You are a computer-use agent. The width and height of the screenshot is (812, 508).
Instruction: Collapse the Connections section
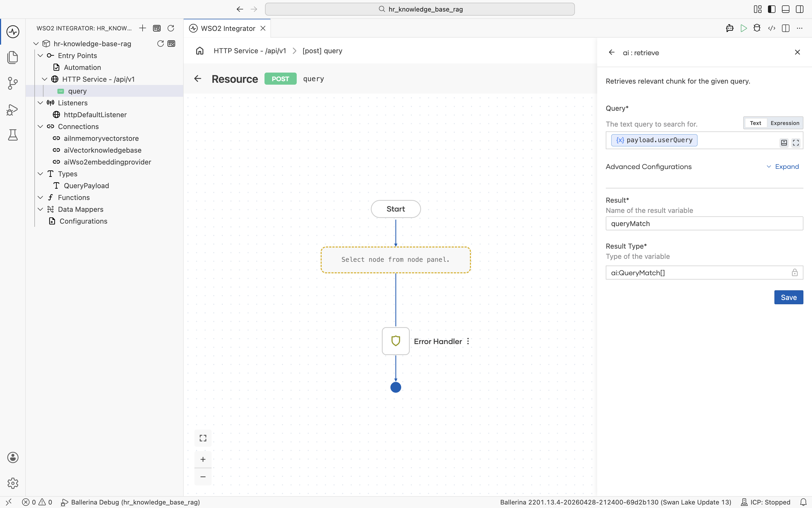click(40, 127)
